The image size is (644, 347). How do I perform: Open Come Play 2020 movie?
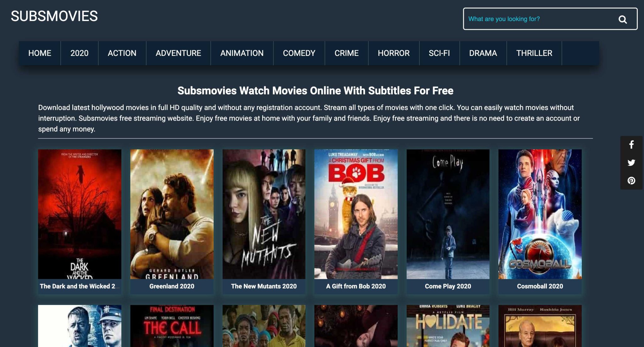[447, 214]
